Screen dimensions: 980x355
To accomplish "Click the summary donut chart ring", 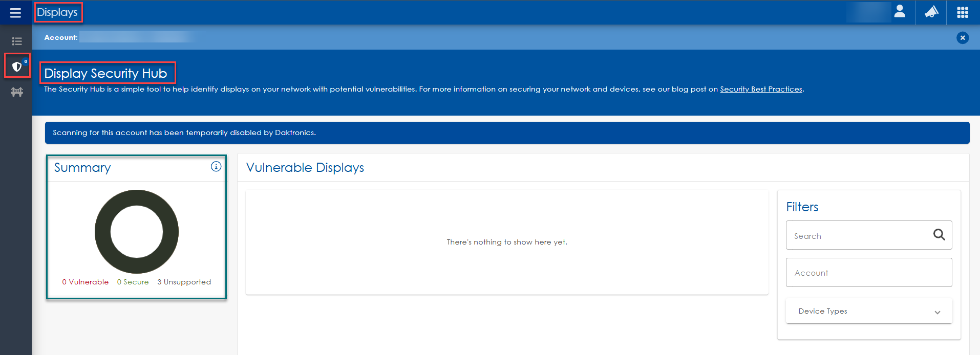I will click(x=103, y=232).
